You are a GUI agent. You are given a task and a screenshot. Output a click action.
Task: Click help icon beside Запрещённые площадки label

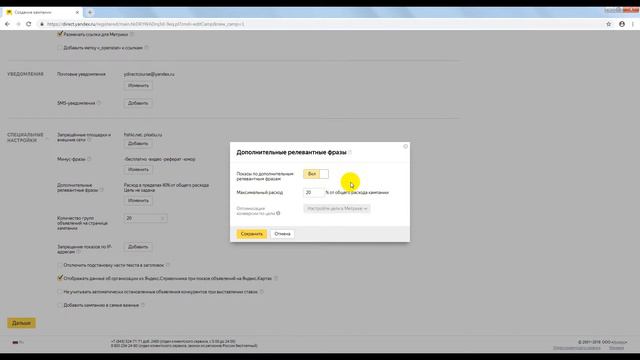(x=89, y=140)
